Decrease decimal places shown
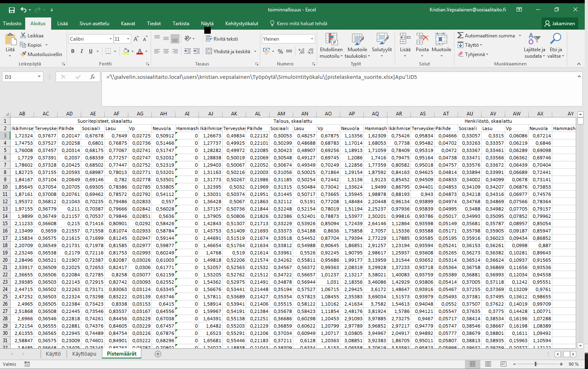Viewport: 588px width, 369px height. click(x=311, y=51)
